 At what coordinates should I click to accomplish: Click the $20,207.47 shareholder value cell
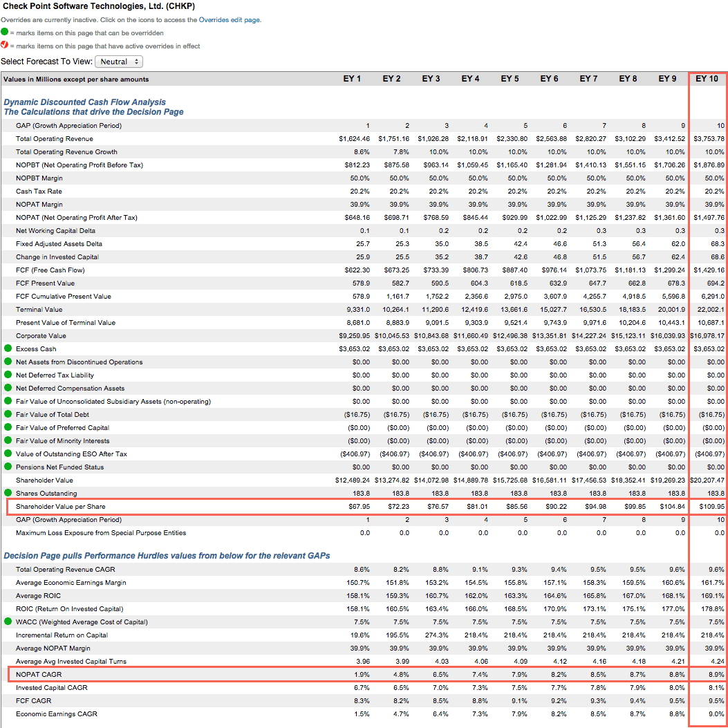click(707, 480)
